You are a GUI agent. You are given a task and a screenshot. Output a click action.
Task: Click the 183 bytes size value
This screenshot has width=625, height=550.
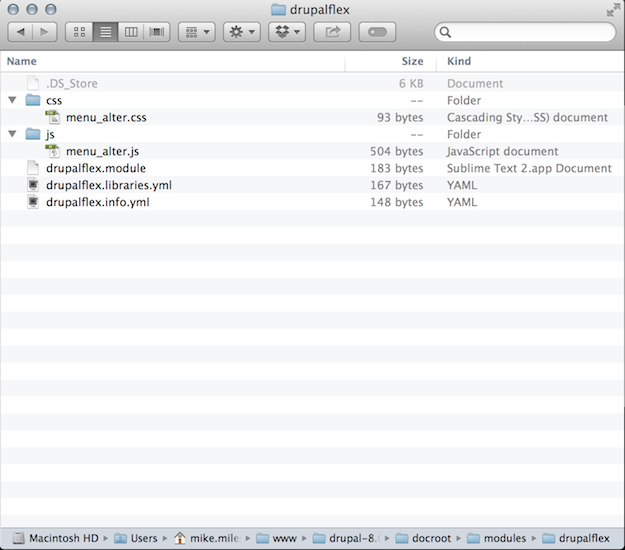pos(397,169)
